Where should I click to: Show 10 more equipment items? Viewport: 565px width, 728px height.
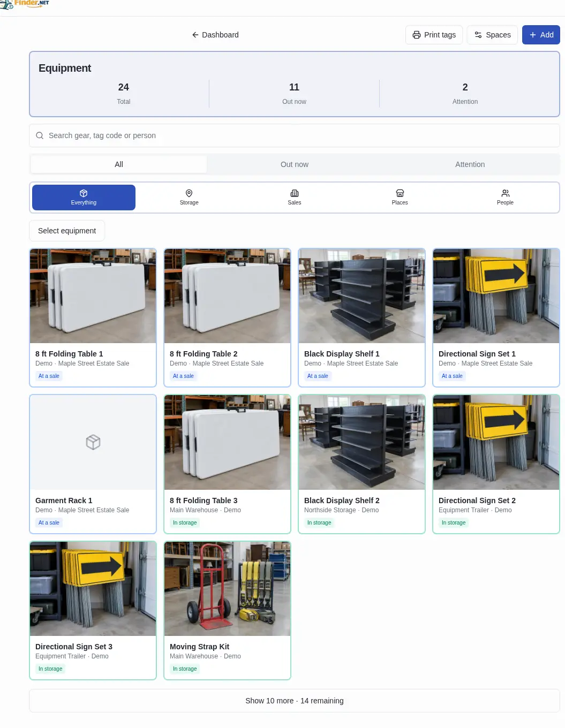point(295,701)
